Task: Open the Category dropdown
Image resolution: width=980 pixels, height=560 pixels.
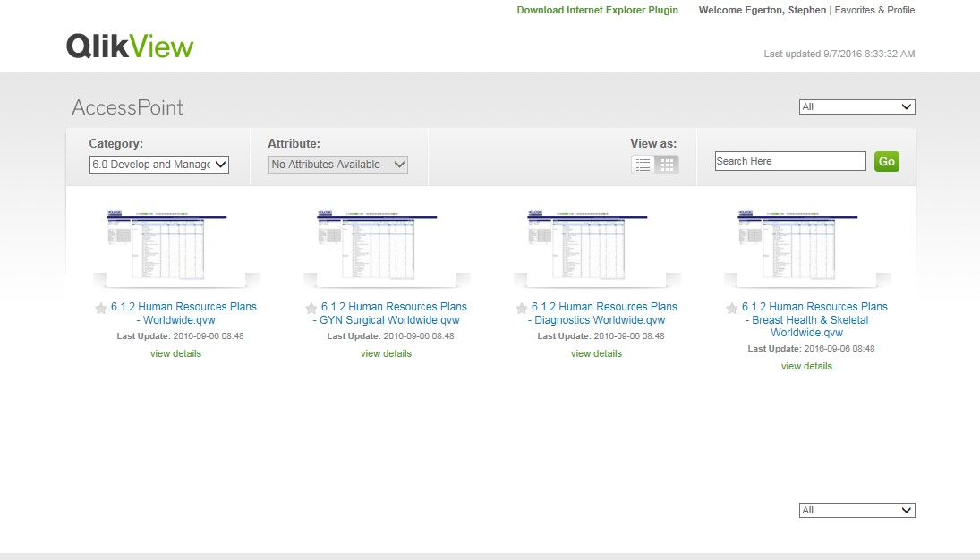Action: pyautogui.click(x=159, y=165)
